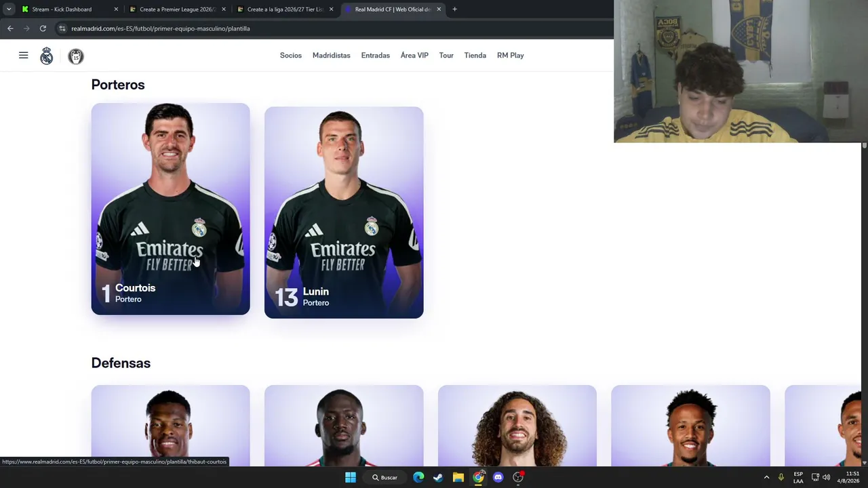Open the Área VIP menu item
The height and width of the screenshot is (488, 868).
414,56
